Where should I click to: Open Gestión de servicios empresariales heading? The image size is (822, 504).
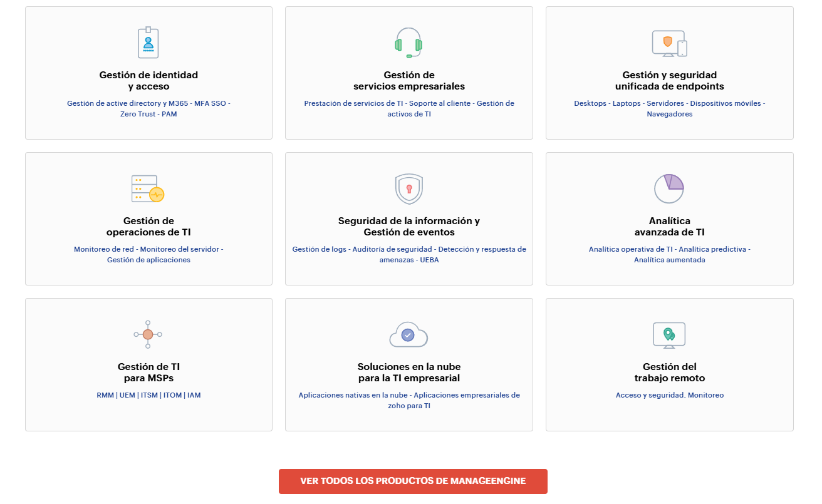coord(409,81)
